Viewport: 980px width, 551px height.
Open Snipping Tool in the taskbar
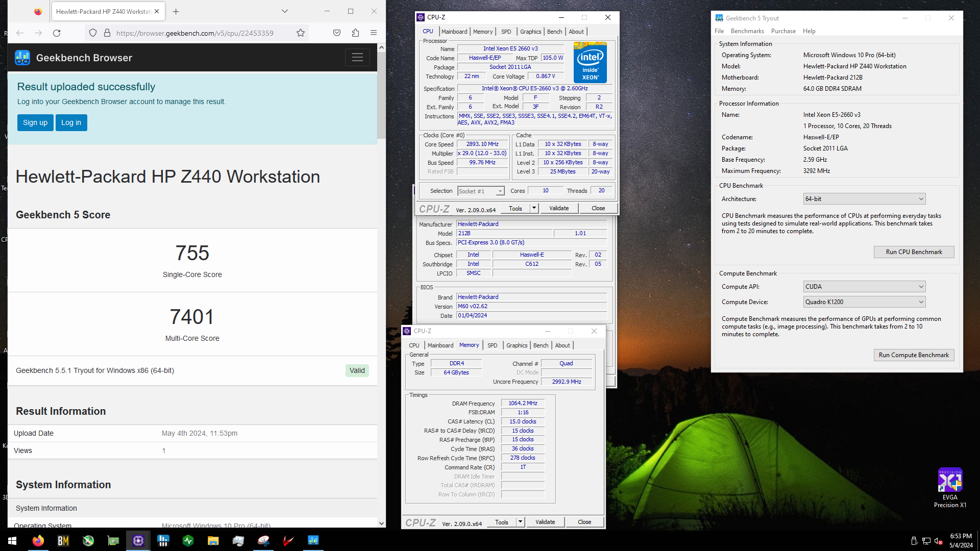(263, 541)
